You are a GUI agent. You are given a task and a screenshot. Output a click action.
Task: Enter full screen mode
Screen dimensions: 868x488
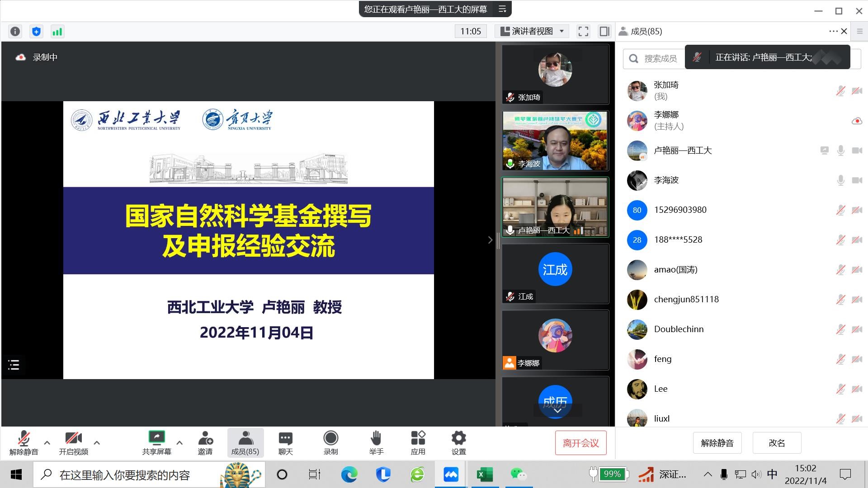coord(583,31)
